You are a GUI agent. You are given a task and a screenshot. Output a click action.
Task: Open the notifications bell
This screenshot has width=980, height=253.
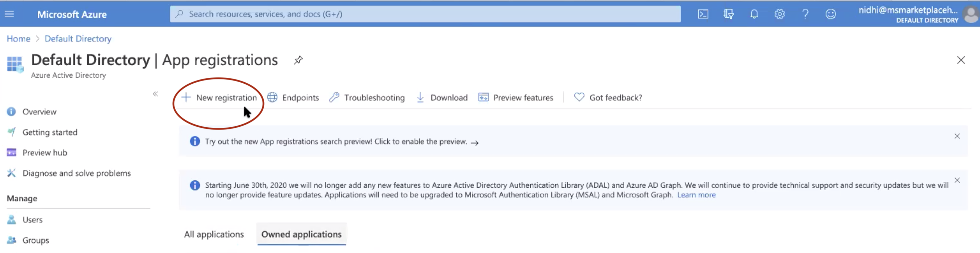pyautogui.click(x=754, y=14)
